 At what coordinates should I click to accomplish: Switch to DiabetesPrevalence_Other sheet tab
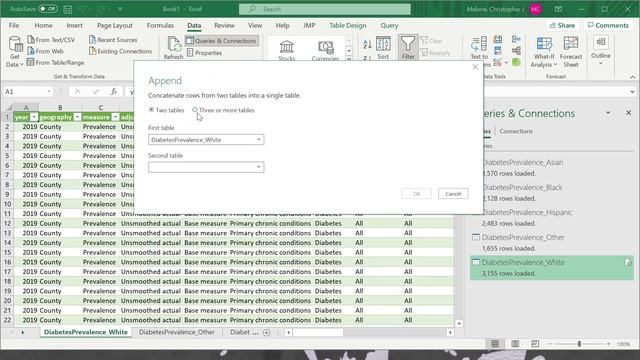point(176,332)
